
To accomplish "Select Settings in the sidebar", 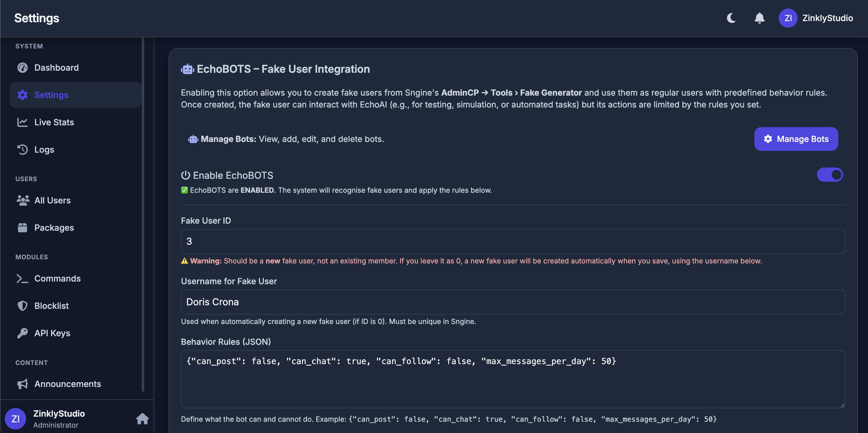I will 75,95.
